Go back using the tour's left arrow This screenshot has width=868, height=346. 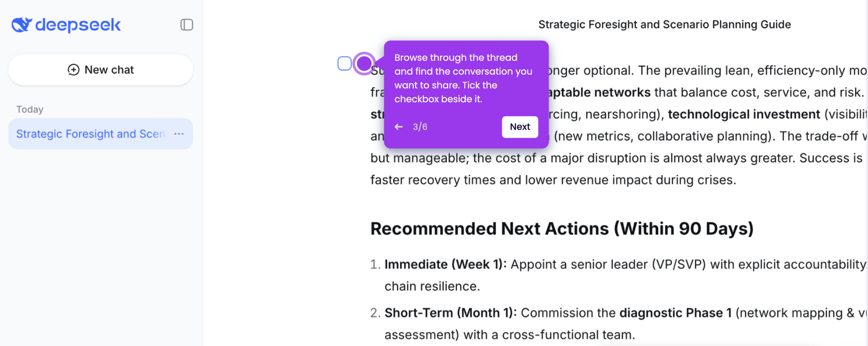(x=399, y=127)
